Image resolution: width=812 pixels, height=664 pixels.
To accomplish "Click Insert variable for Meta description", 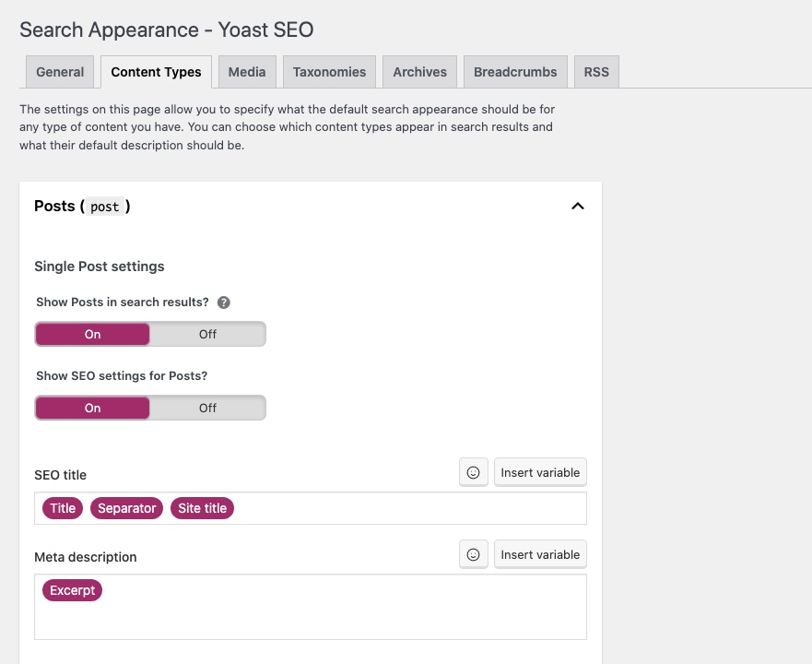I will click(x=540, y=554).
